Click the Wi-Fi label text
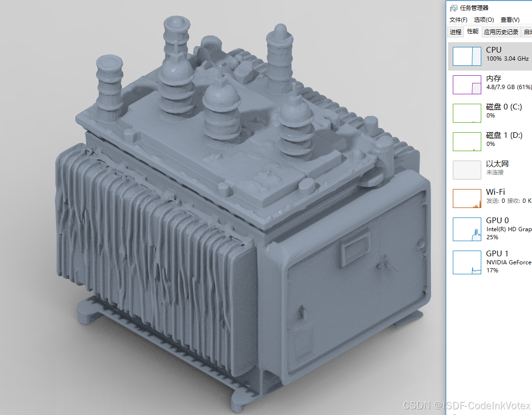 coord(495,192)
